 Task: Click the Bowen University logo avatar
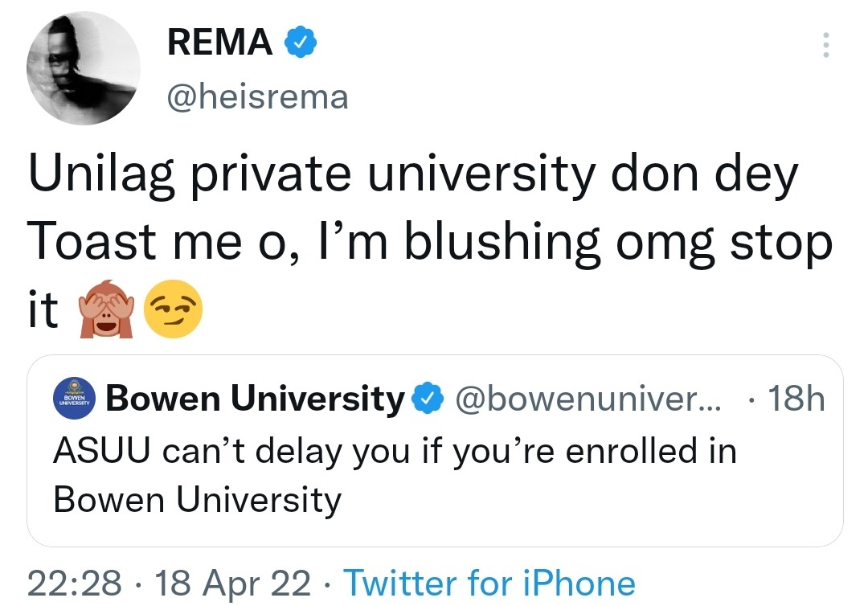75,399
